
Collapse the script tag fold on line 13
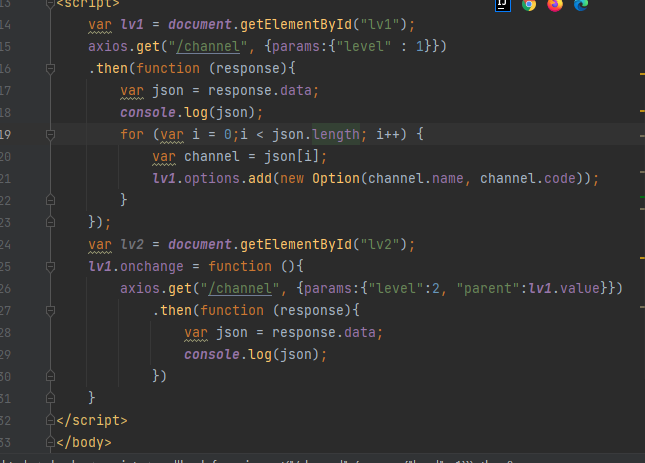[x=48, y=4]
